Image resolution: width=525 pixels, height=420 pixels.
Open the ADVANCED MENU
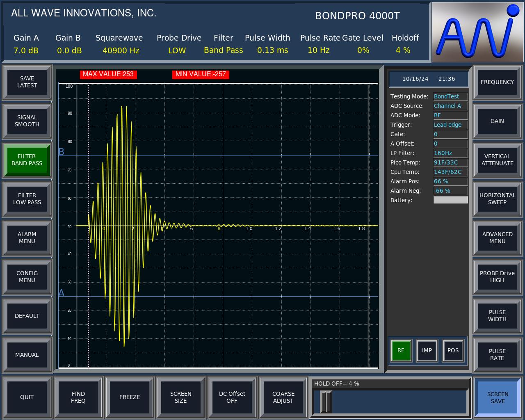(x=497, y=238)
